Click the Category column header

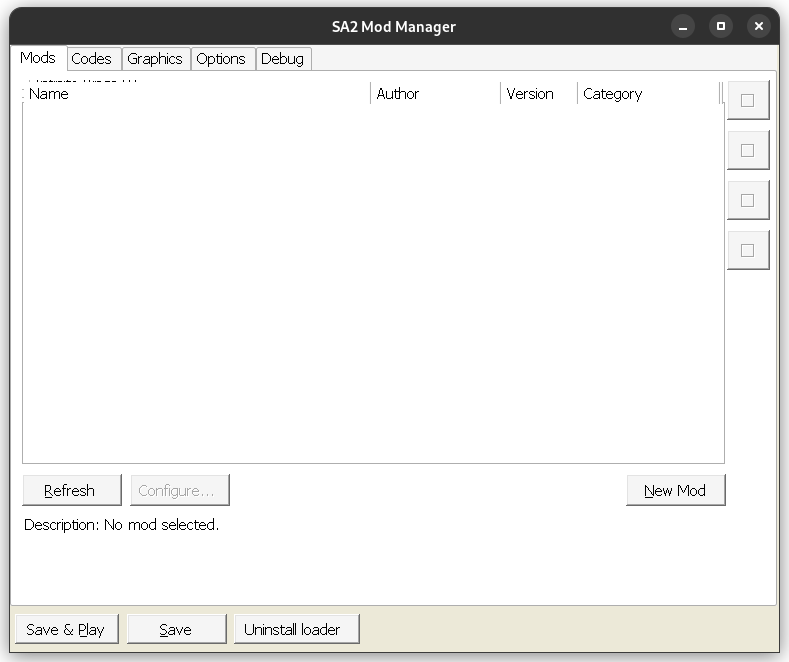pyautogui.click(x=649, y=94)
